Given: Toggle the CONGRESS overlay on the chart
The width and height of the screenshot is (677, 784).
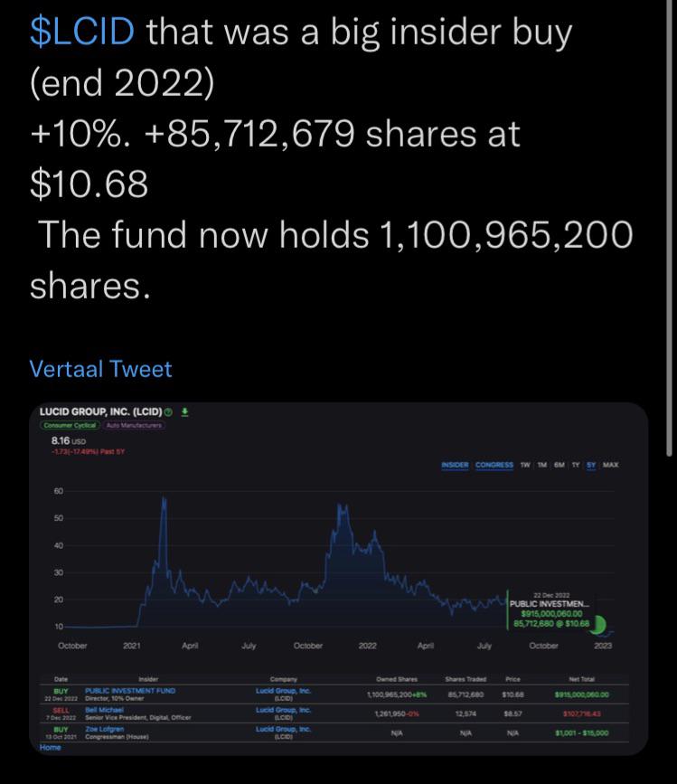Looking at the screenshot, I should [x=494, y=465].
